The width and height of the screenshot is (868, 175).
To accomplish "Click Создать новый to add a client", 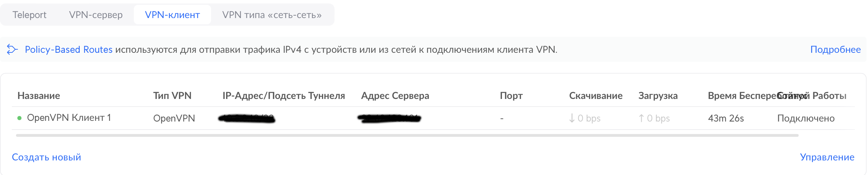I will 46,157.
